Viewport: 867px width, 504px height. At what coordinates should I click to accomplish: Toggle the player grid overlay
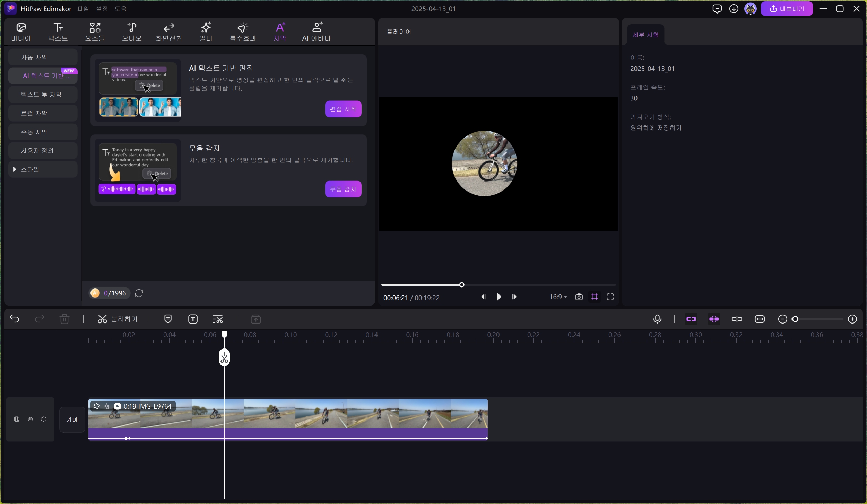pyautogui.click(x=595, y=297)
